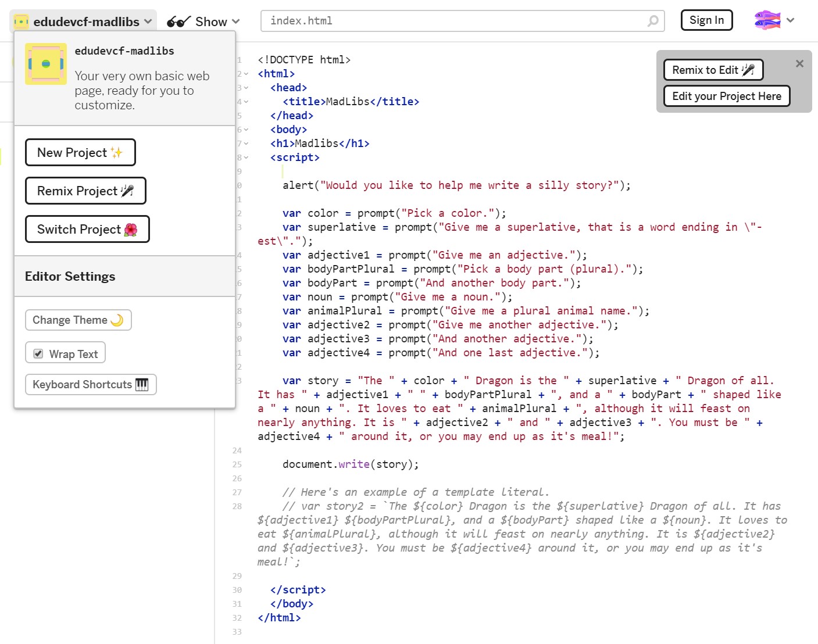Viewport: 818px width, 644px height.
Task: Click the edudevcf-madlibs project avatar in the header
Action: [21, 22]
